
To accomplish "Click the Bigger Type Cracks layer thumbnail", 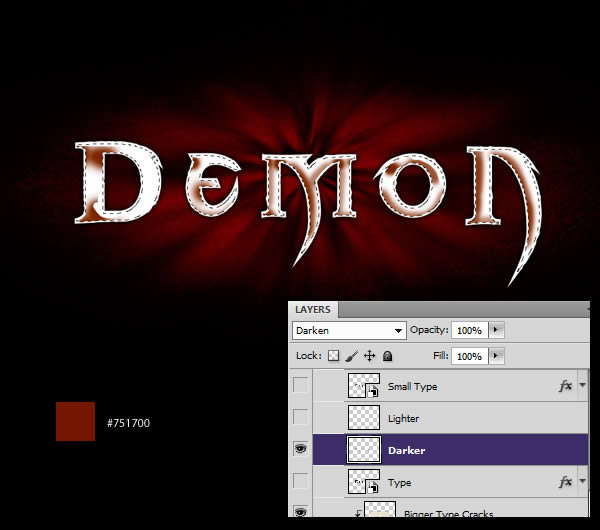I will (380, 510).
